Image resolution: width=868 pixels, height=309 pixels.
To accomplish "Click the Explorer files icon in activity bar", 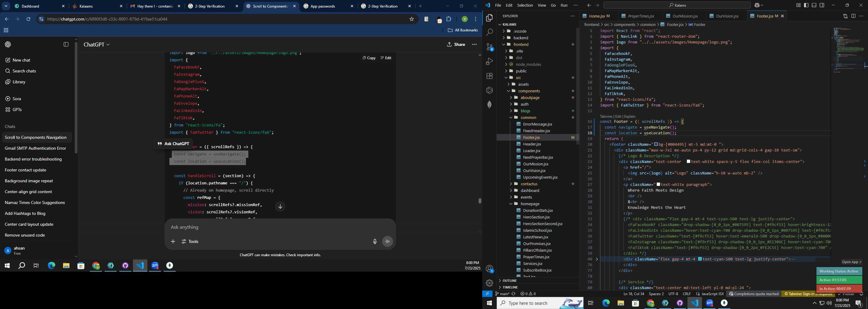I will click(489, 18).
